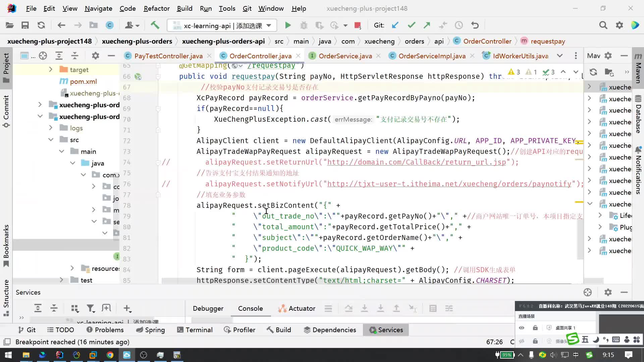Screen dimensions: 644x362
Task: Click Select Opened File target icon
Action: tap(43, 56)
